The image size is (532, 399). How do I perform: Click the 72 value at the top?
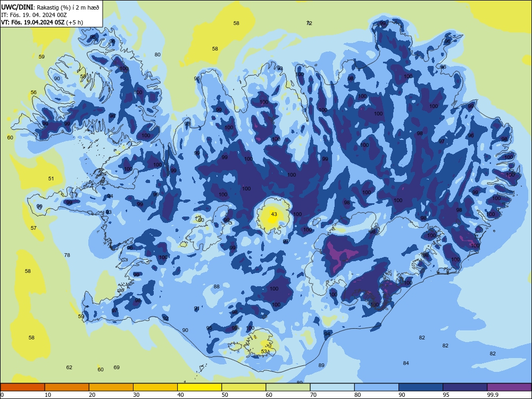pos(309,23)
